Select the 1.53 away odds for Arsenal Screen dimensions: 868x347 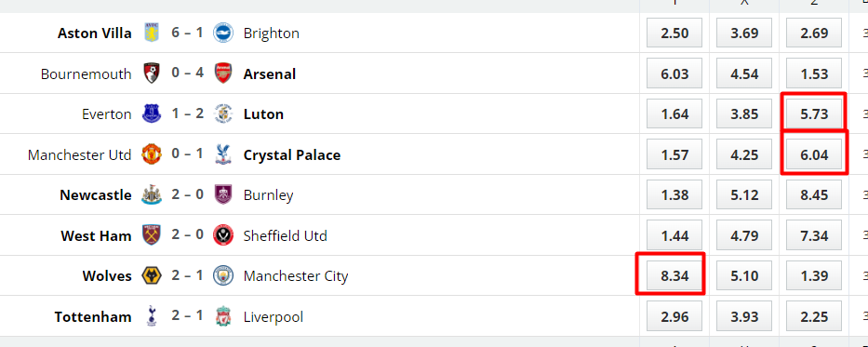814,73
